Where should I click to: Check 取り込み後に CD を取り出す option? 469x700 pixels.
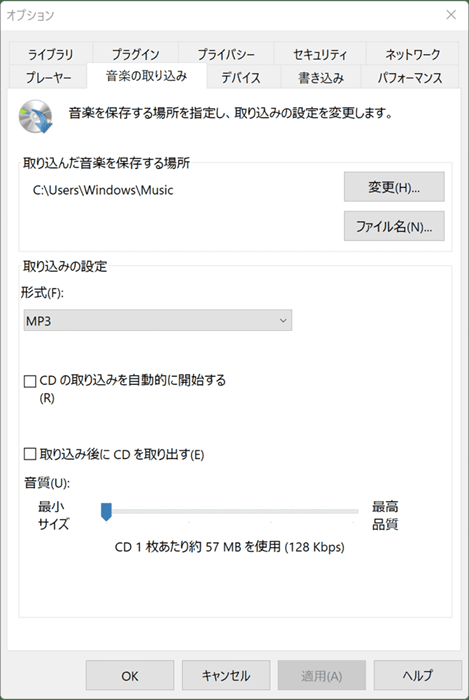29,454
